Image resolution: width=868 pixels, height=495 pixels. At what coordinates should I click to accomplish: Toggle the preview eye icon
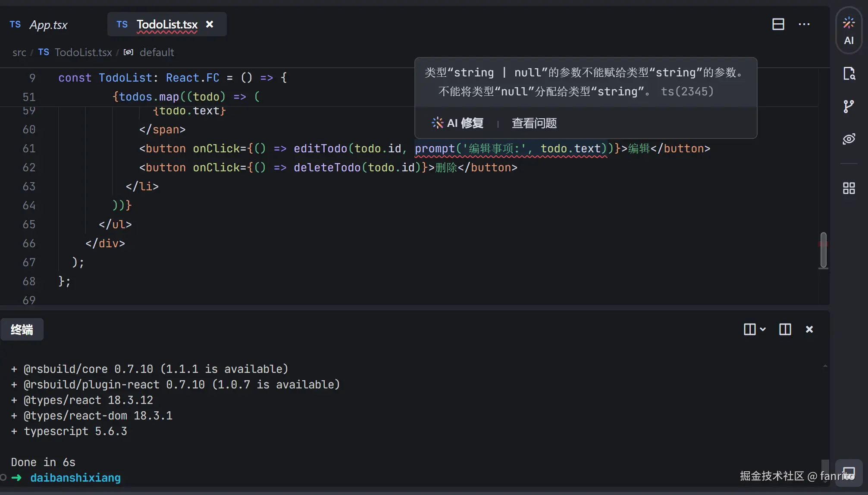tap(849, 139)
